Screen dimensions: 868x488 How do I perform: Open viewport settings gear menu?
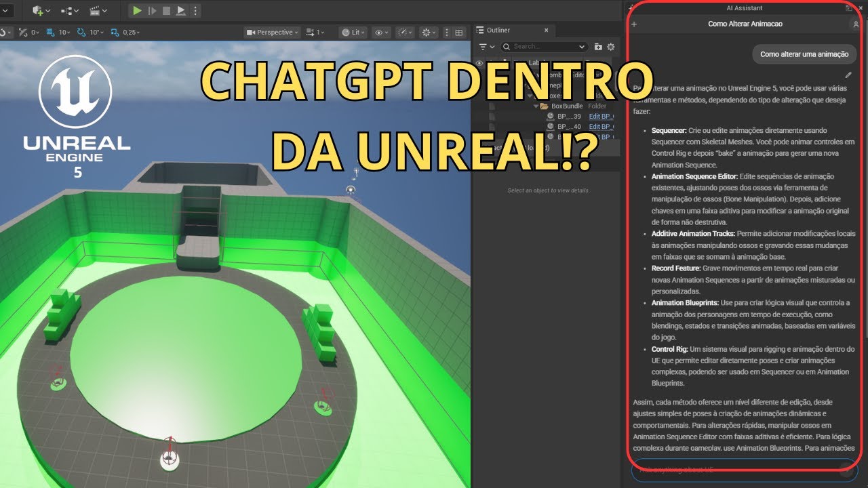click(429, 32)
